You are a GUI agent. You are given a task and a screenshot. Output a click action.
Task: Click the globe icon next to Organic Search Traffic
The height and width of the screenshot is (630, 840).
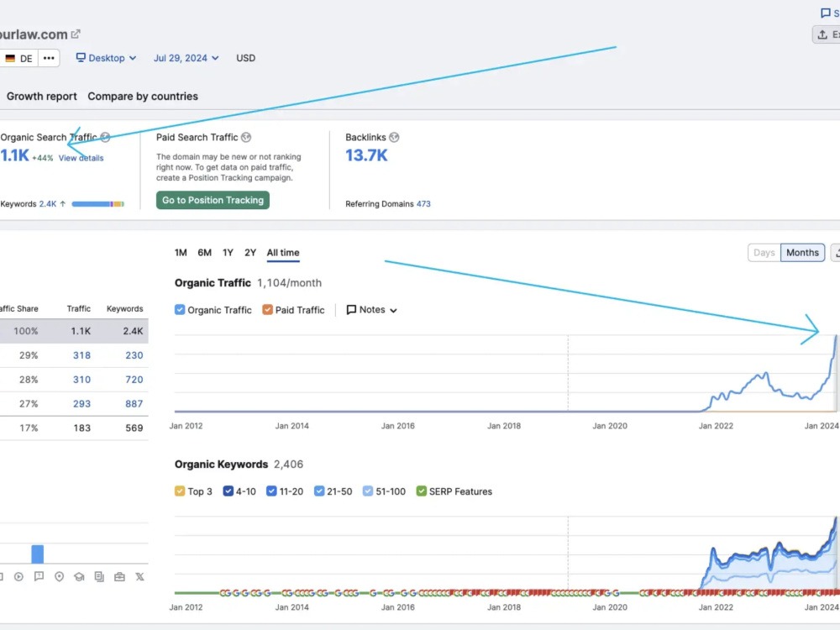105,137
